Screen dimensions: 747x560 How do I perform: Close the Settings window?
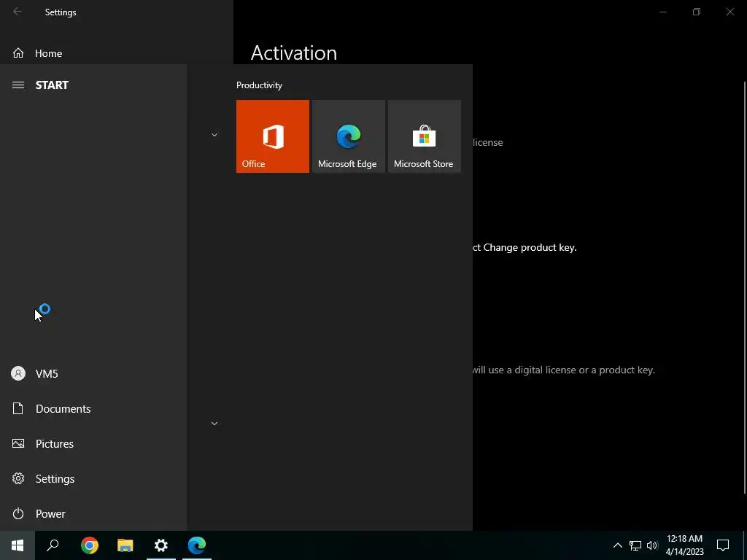pyautogui.click(x=729, y=12)
